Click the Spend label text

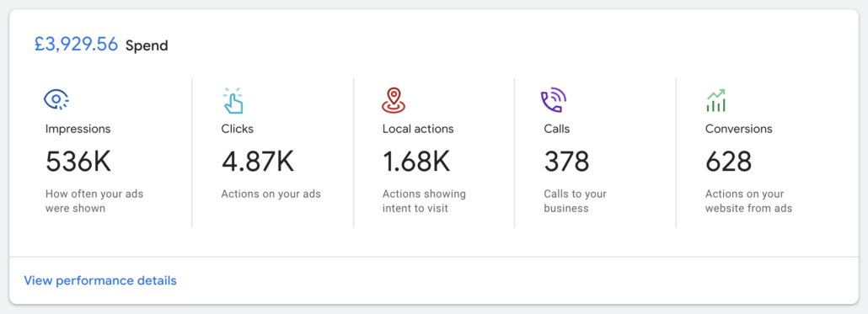coord(147,46)
